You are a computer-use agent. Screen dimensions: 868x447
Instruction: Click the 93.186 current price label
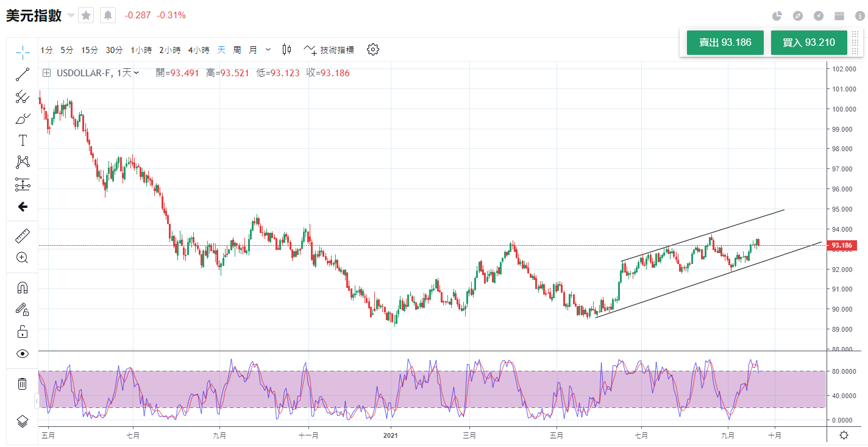842,246
